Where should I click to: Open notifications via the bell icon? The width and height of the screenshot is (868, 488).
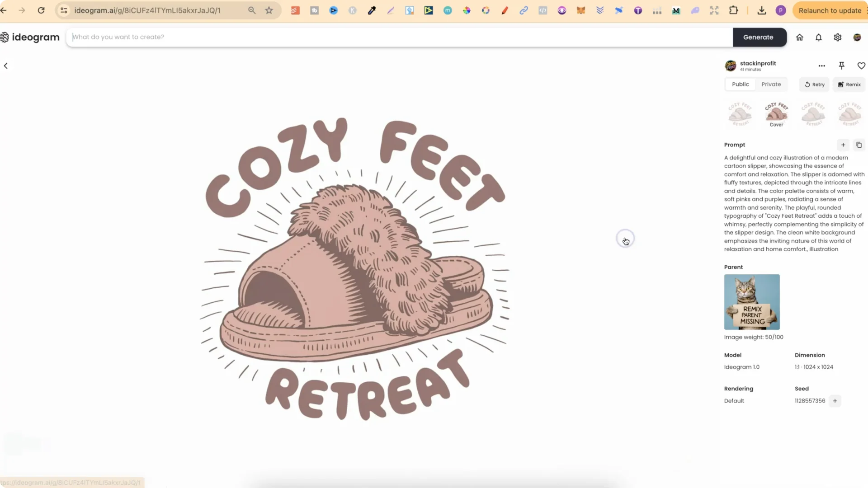[818, 37]
